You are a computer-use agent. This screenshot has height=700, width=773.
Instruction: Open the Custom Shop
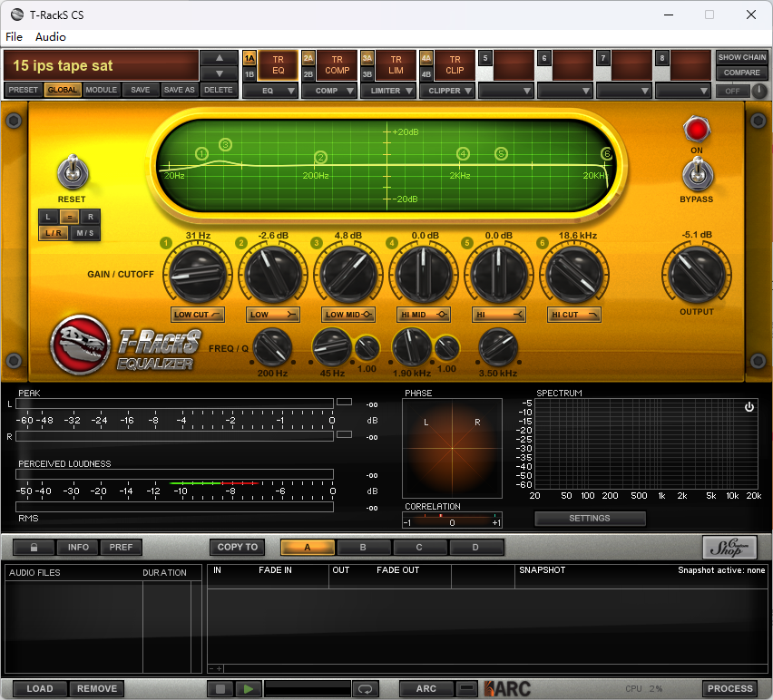point(729,547)
